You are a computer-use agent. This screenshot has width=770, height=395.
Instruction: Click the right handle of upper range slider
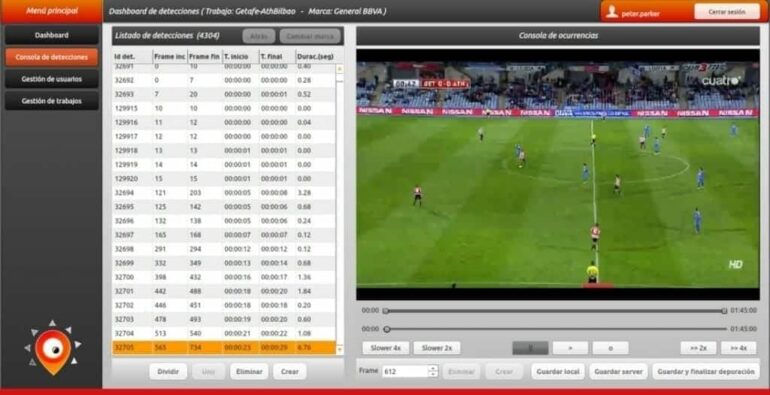coord(724,310)
